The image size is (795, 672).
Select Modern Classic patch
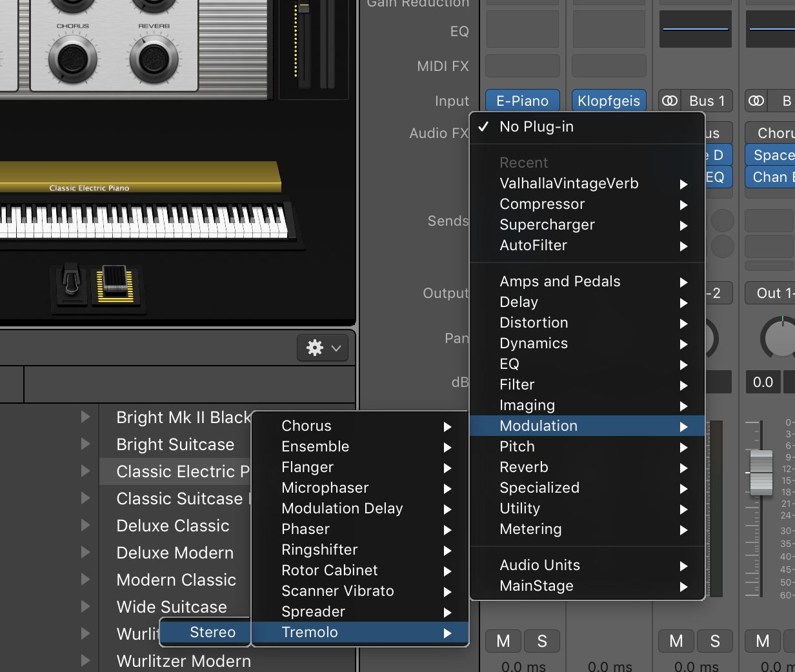(x=176, y=580)
